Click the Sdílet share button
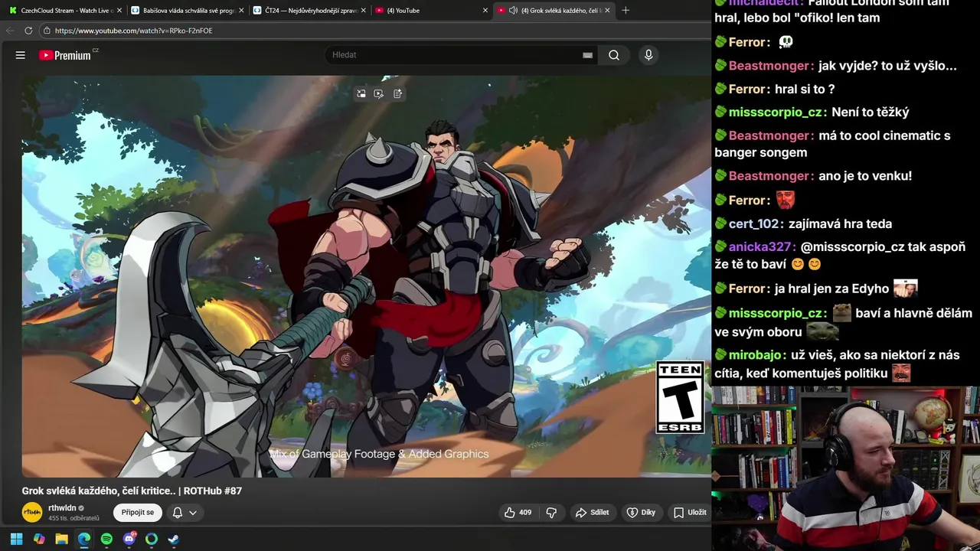This screenshot has width=980, height=551. coord(593,513)
